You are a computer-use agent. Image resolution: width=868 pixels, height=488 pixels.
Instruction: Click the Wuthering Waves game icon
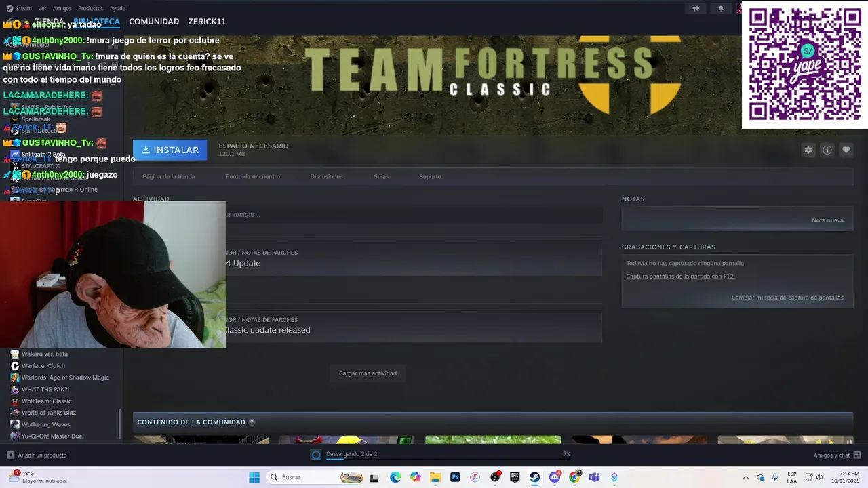click(x=15, y=424)
